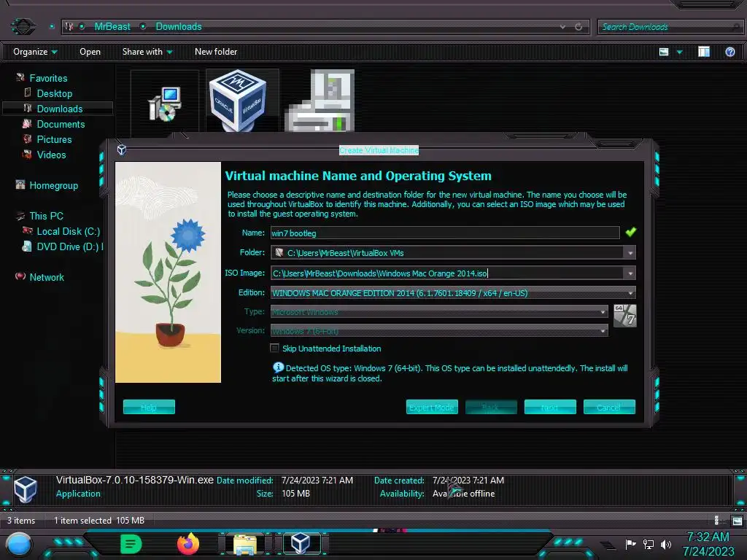Open Favorites in the navigation pane

tap(48, 78)
